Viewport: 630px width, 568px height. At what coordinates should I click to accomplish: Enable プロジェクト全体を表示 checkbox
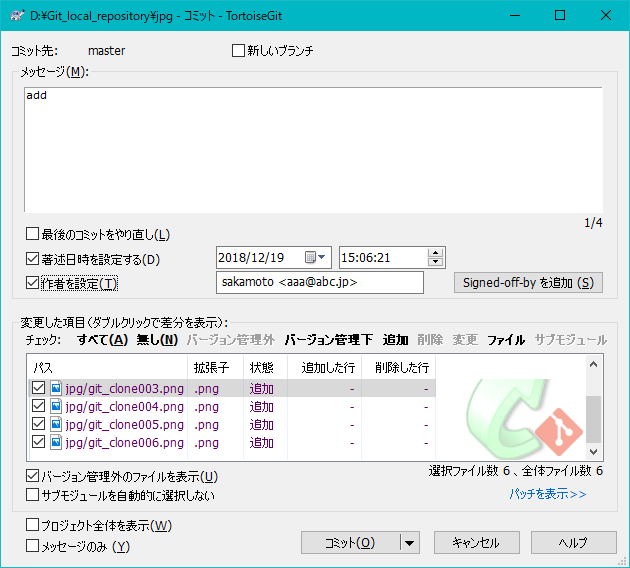click(32, 525)
